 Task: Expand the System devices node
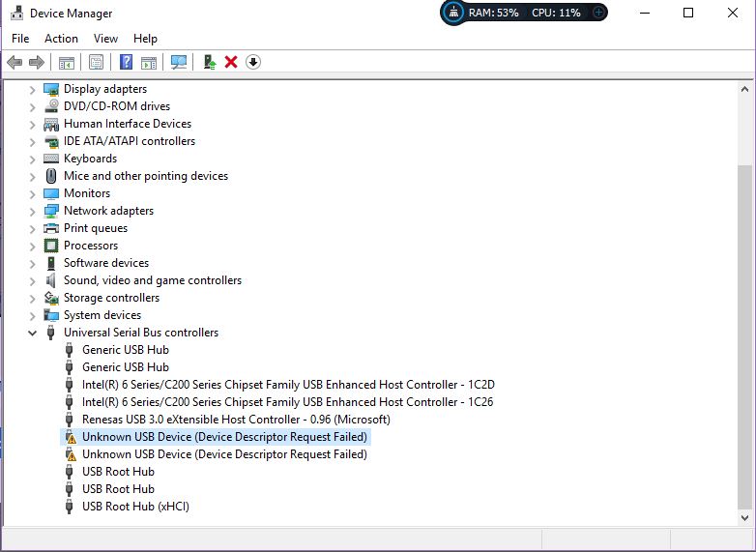click(x=32, y=316)
